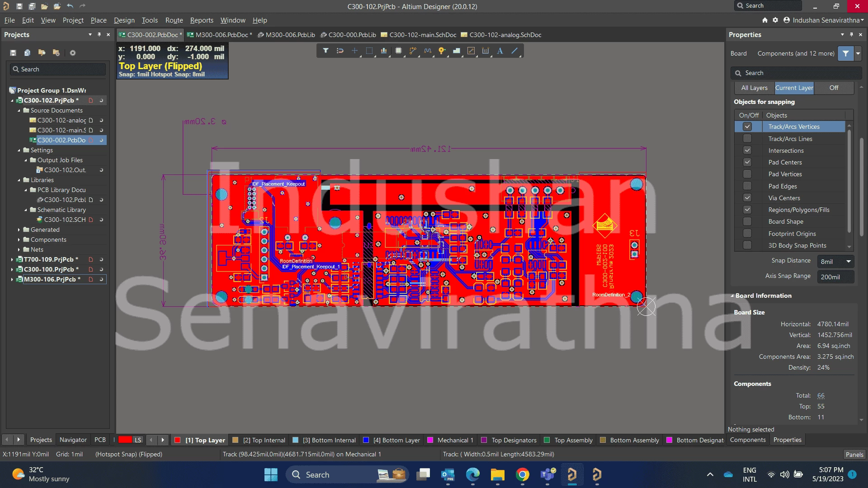Open Projects panel settings gear icon
The height and width of the screenshot is (488, 868).
(x=72, y=53)
